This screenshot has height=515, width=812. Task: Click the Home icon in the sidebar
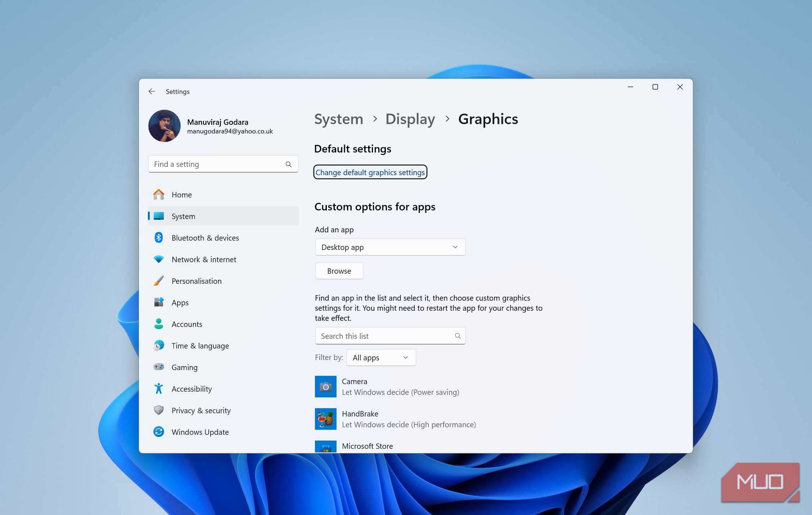click(x=158, y=195)
